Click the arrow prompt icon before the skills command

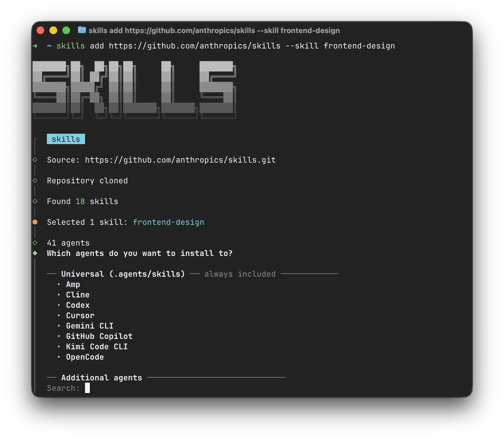[35, 46]
